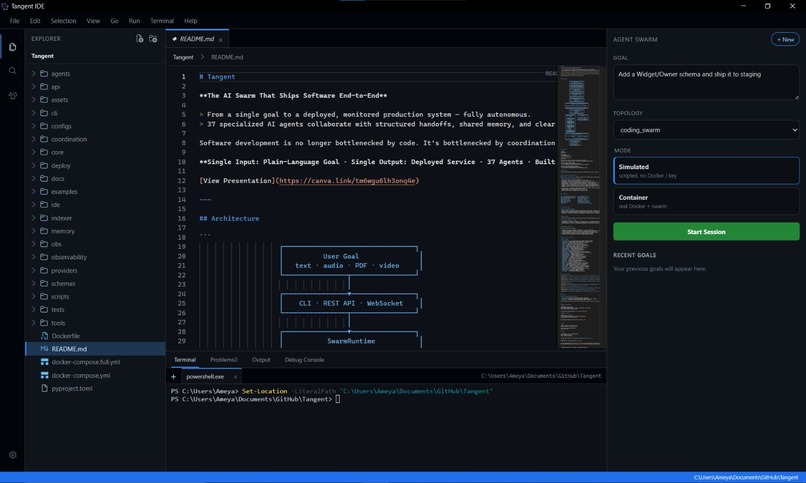
Task: Expand the assets folder chevron
Action: (x=34, y=100)
